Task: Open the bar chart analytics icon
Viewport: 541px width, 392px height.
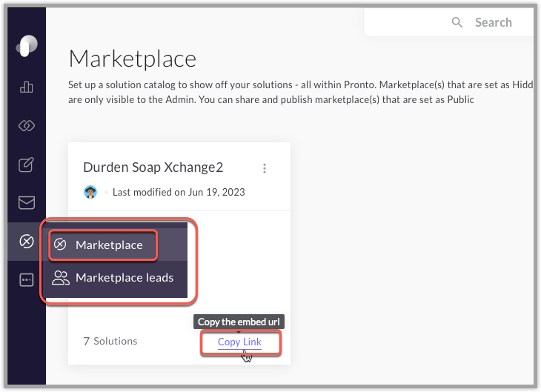Action: 27,87
